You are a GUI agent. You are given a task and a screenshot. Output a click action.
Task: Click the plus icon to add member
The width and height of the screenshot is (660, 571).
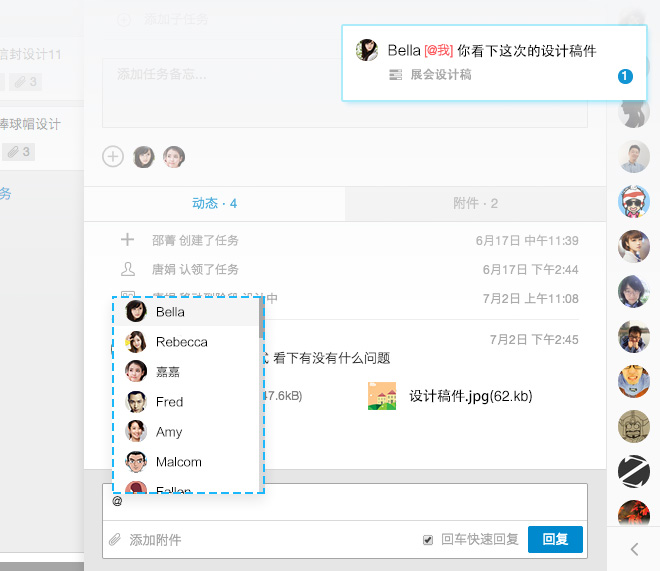coord(113,156)
